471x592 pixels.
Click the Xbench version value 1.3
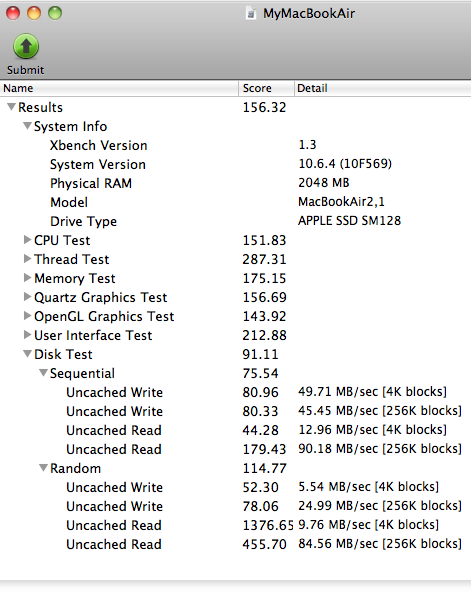tap(307, 145)
